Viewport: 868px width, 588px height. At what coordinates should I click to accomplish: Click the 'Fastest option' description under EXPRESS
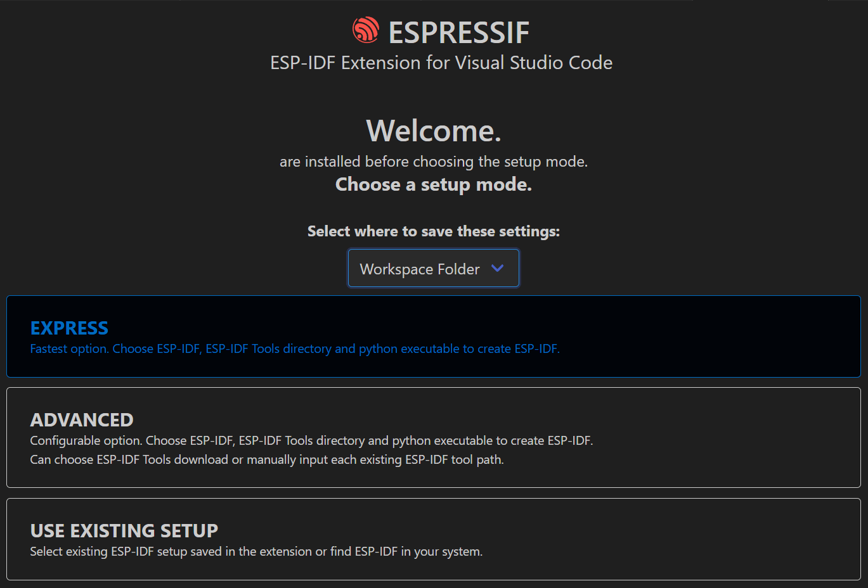pos(295,348)
